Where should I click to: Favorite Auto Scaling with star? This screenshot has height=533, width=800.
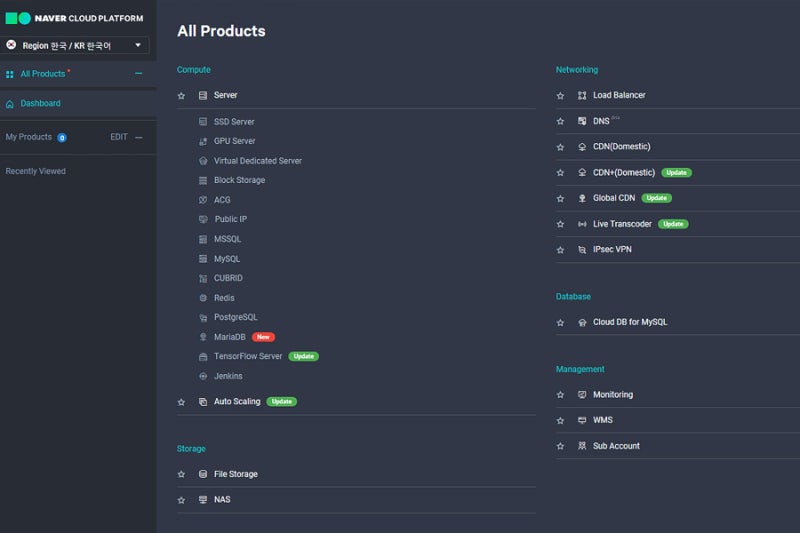tap(181, 402)
